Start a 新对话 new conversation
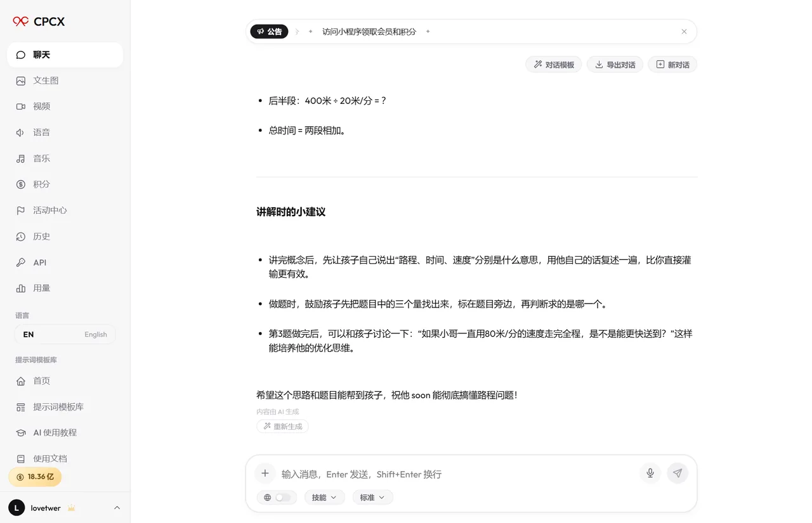Screen dimensions: 812x523 point(672,65)
